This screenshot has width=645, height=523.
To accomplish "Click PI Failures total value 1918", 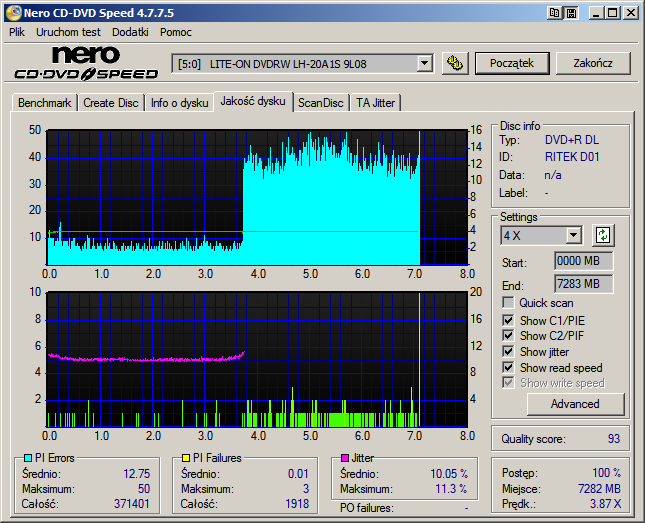I will coord(297,504).
